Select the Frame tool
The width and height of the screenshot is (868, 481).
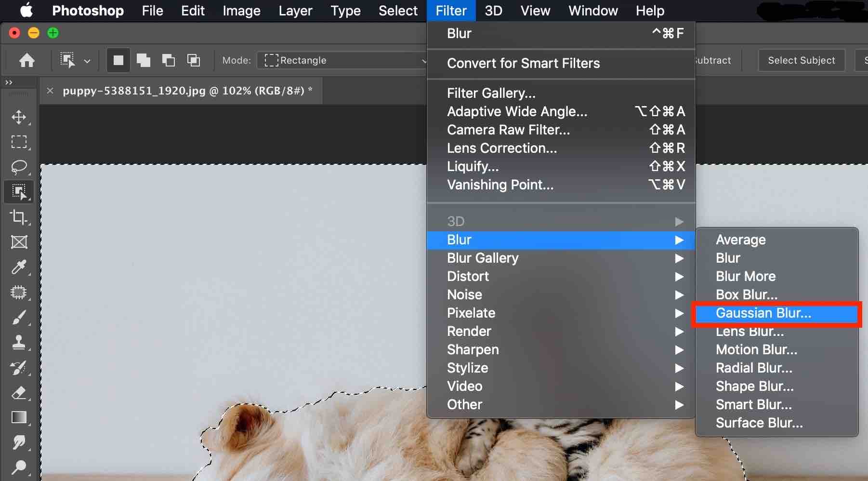tap(19, 242)
